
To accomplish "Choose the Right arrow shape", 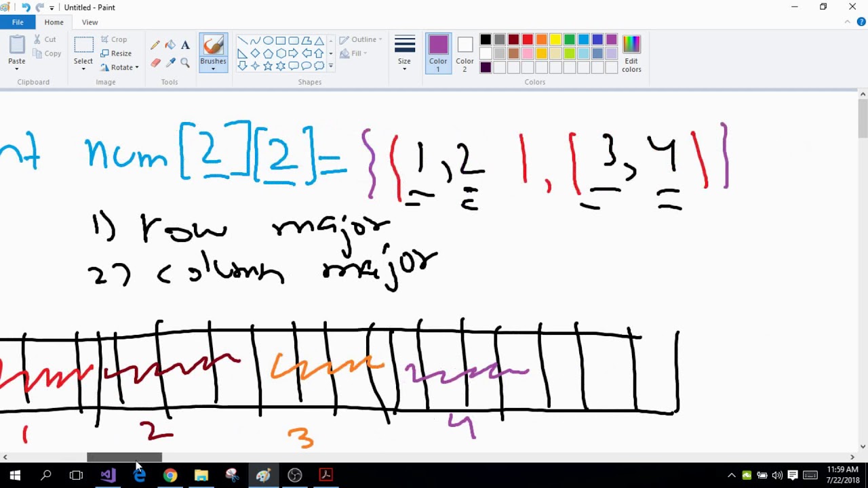I will [x=294, y=54].
